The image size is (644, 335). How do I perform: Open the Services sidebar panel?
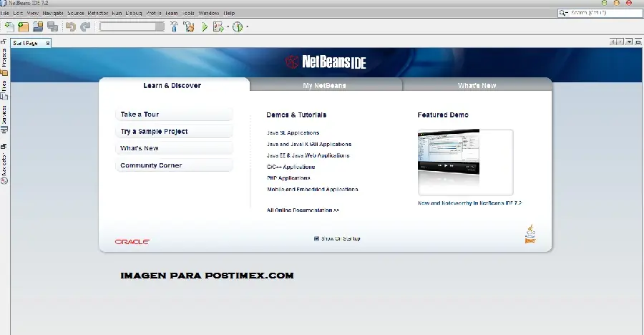(x=4, y=120)
